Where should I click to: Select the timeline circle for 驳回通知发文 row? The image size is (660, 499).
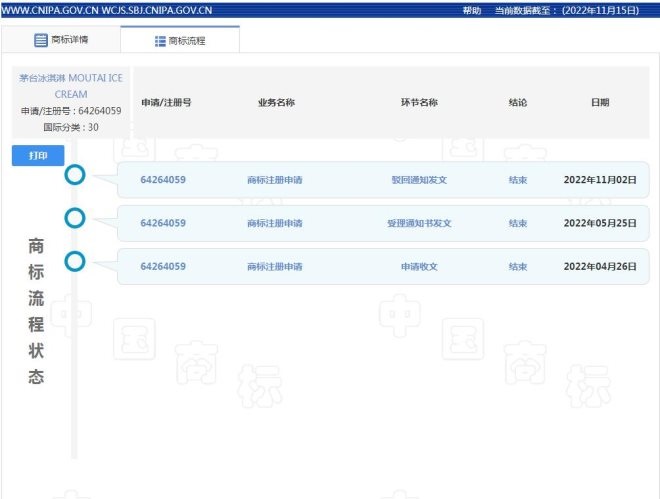pyautogui.click(x=74, y=176)
